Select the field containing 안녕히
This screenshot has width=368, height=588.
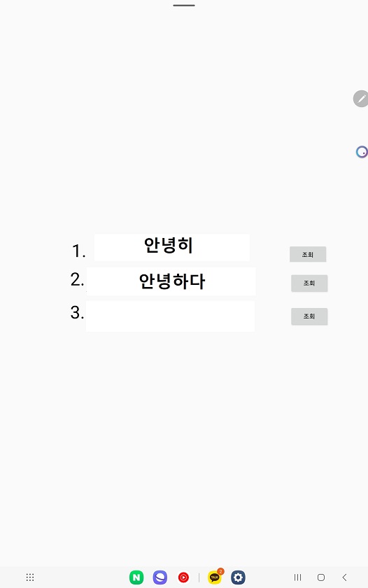tap(171, 248)
